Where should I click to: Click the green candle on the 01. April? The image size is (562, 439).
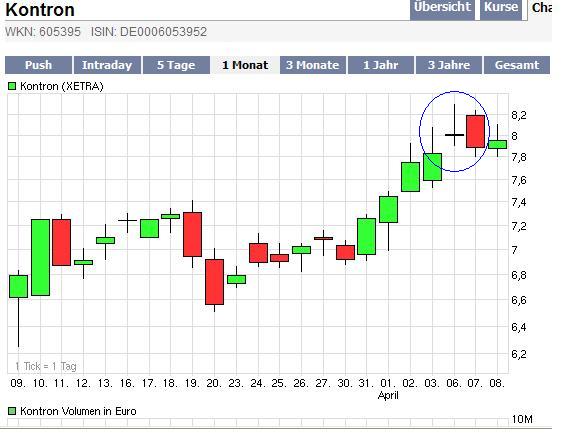pyautogui.click(x=389, y=209)
